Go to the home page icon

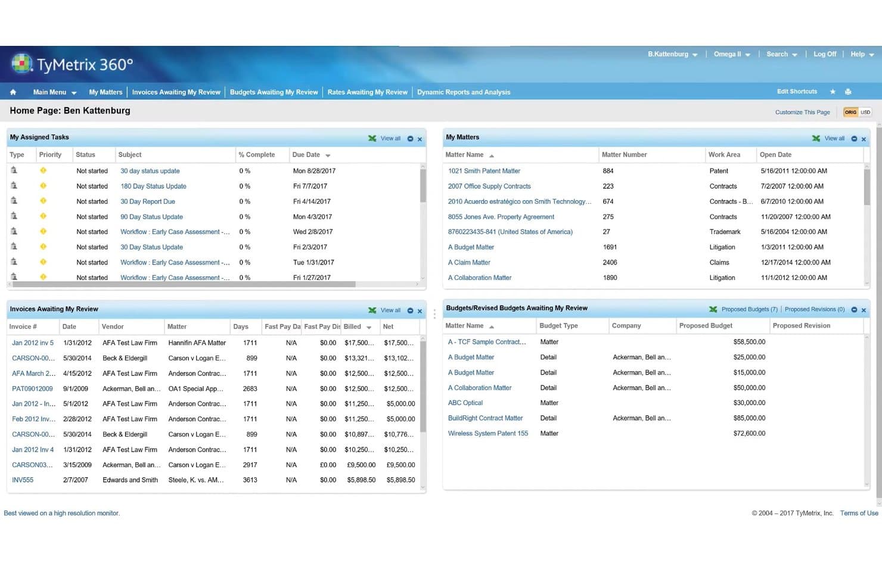pyautogui.click(x=13, y=92)
